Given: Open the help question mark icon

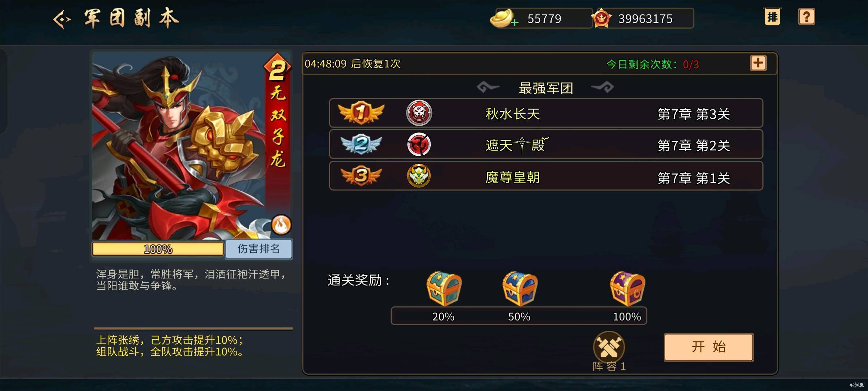Looking at the screenshot, I should tap(806, 17).
